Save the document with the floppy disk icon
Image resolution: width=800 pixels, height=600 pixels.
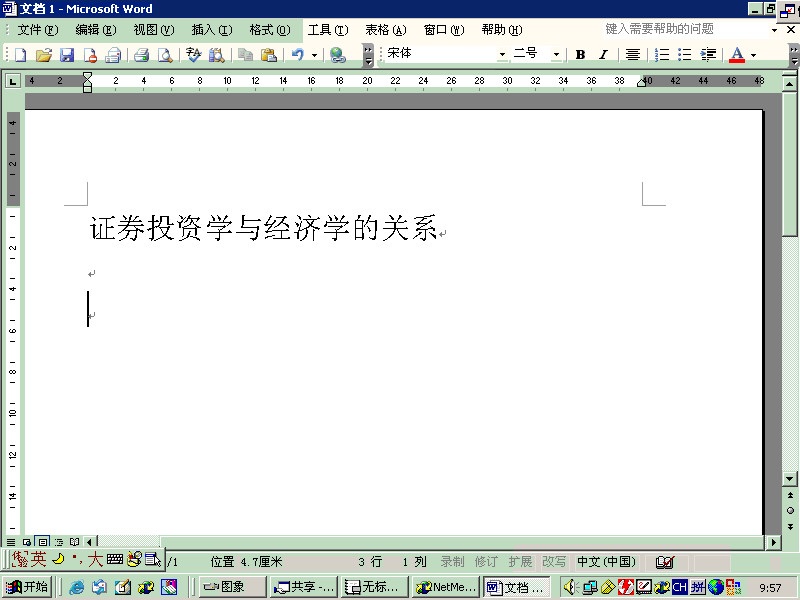pos(67,55)
